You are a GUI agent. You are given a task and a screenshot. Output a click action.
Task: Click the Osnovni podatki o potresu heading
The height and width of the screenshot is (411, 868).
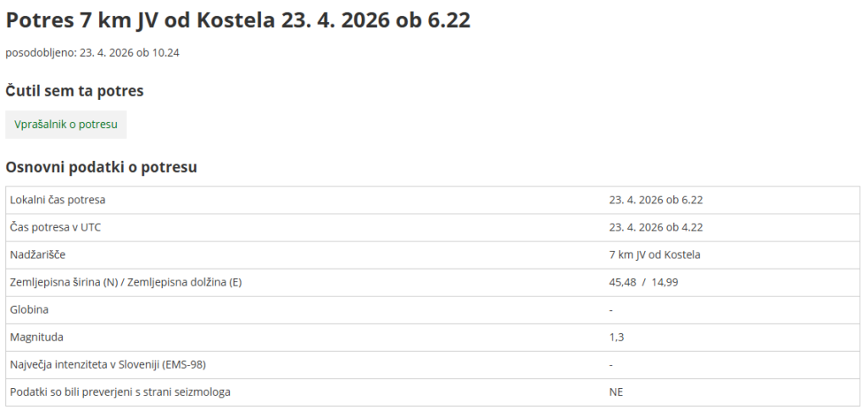pyautogui.click(x=101, y=167)
